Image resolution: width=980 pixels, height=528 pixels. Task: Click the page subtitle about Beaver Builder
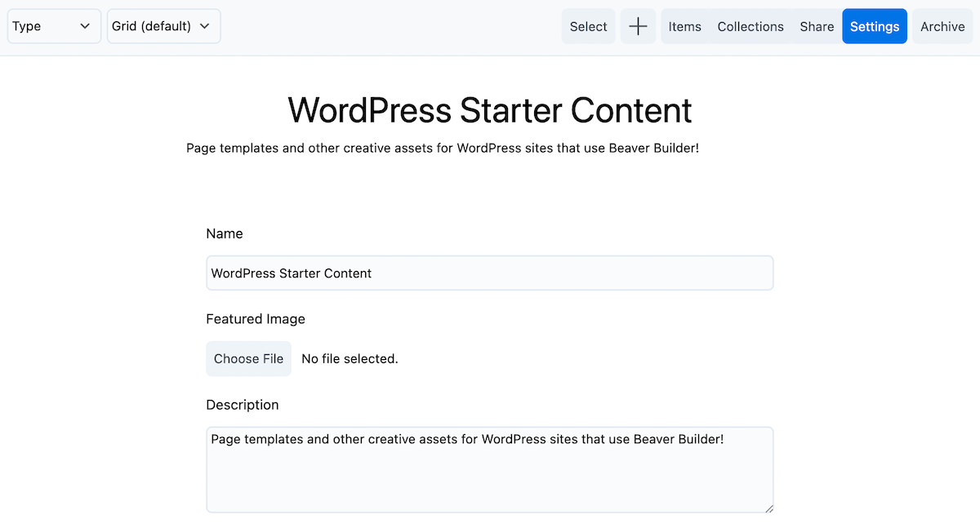(x=443, y=148)
